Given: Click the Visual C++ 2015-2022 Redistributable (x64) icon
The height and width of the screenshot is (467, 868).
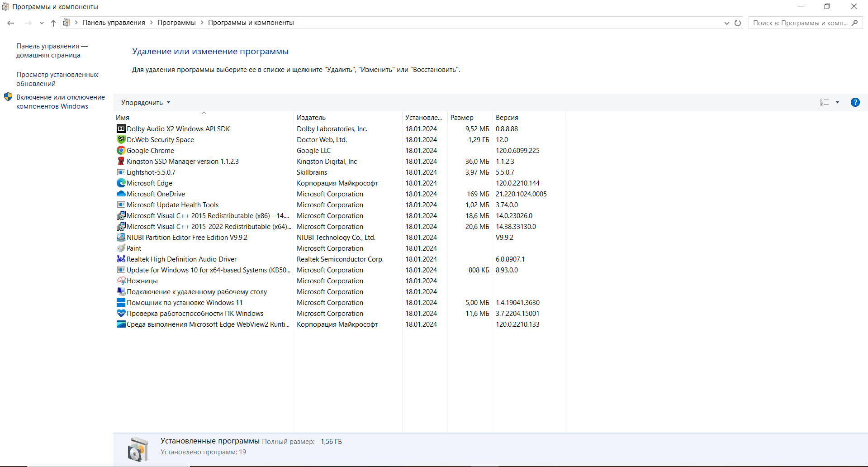Looking at the screenshot, I should [121, 227].
